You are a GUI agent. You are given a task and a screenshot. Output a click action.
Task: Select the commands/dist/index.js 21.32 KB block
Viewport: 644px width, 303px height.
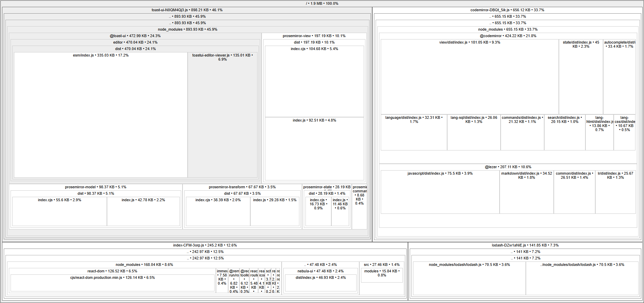tap(522, 132)
